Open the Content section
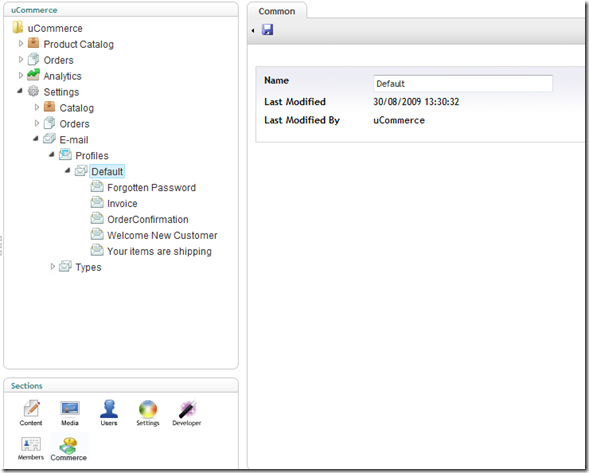 pyautogui.click(x=31, y=413)
